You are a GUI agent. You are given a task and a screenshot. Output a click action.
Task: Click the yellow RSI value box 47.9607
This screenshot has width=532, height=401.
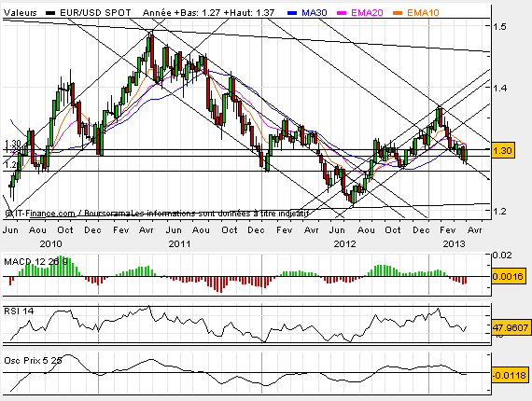click(511, 327)
